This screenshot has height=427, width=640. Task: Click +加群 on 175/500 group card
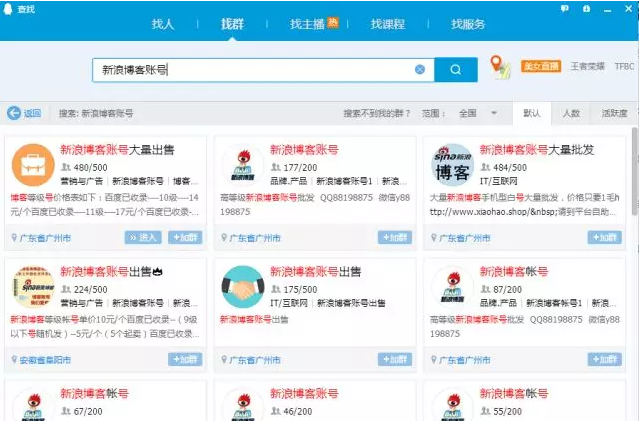click(395, 359)
